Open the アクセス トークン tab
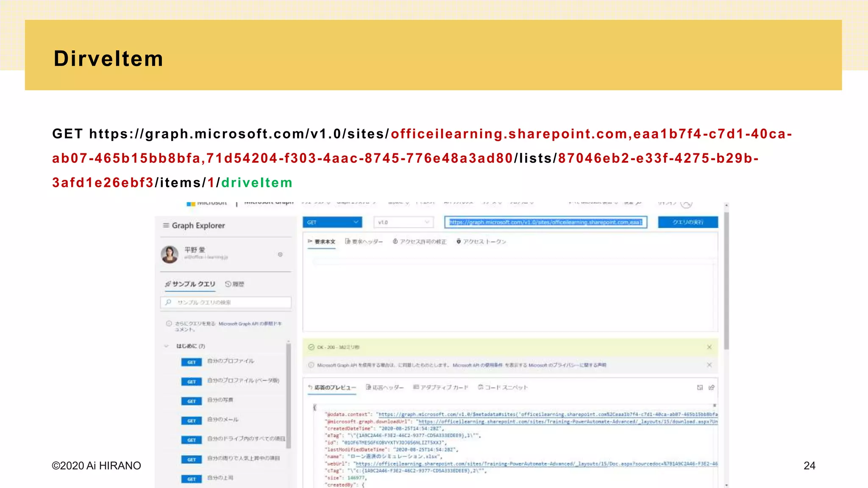Screen dimensions: 868x488 tap(481, 241)
